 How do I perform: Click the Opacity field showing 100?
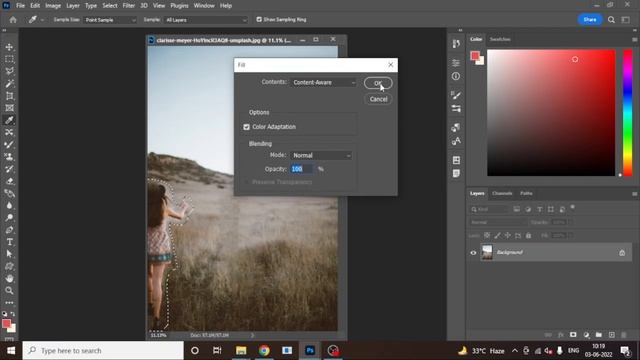click(x=302, y=169)
